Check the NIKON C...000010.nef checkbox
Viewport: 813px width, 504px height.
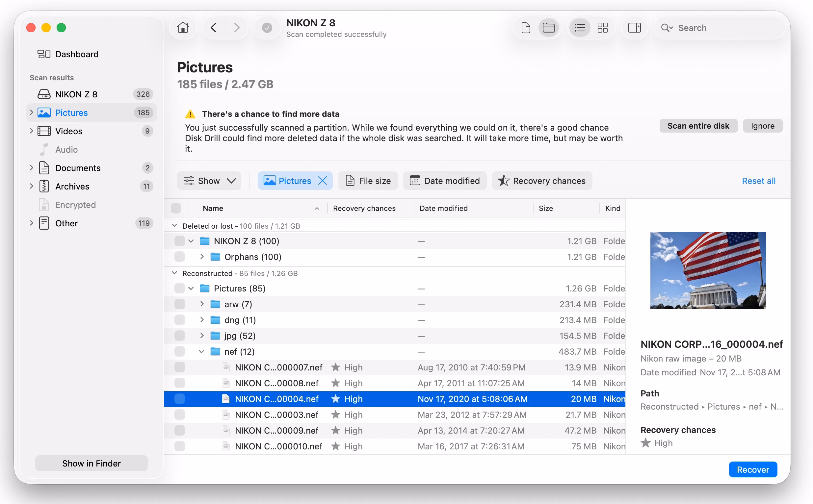(179, 446)
